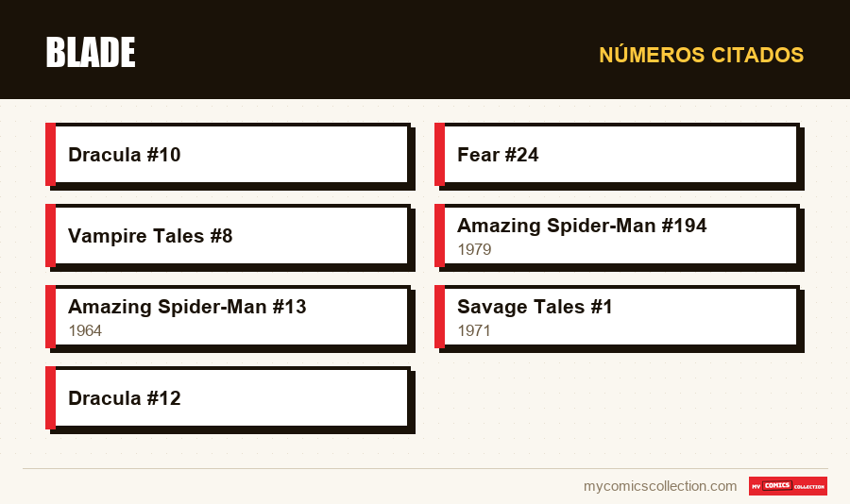The image size is (850, 504).
Task: Click red accent bar of Savage Tales #1
Action: point(439,317)
